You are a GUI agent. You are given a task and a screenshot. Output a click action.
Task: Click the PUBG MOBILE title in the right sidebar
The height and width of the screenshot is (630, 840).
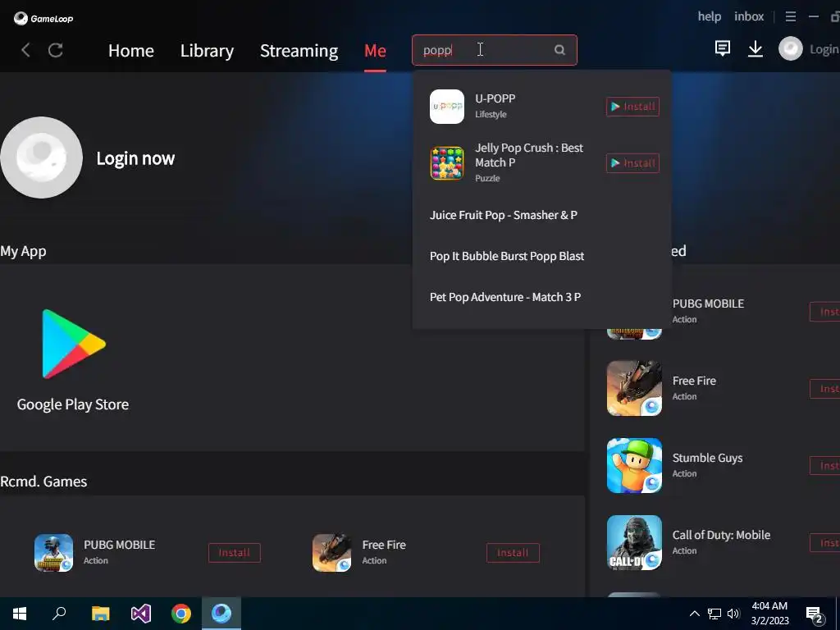[708, 304]
